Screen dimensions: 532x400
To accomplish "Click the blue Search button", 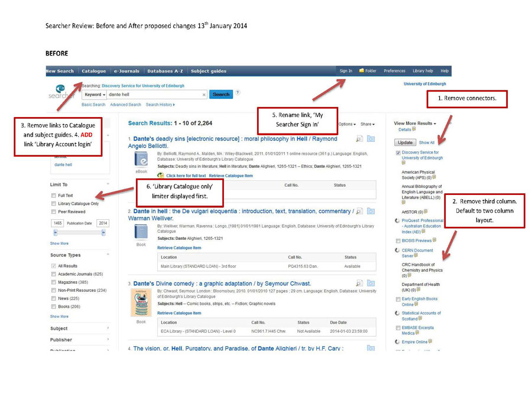I will (221, 95).
